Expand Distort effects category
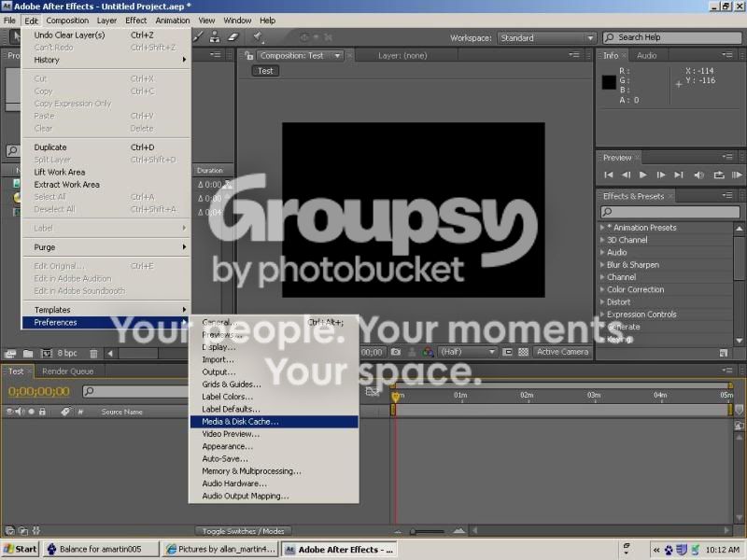Image resolution: width=747 pixels, height=560 pixels. click(602, 301)
